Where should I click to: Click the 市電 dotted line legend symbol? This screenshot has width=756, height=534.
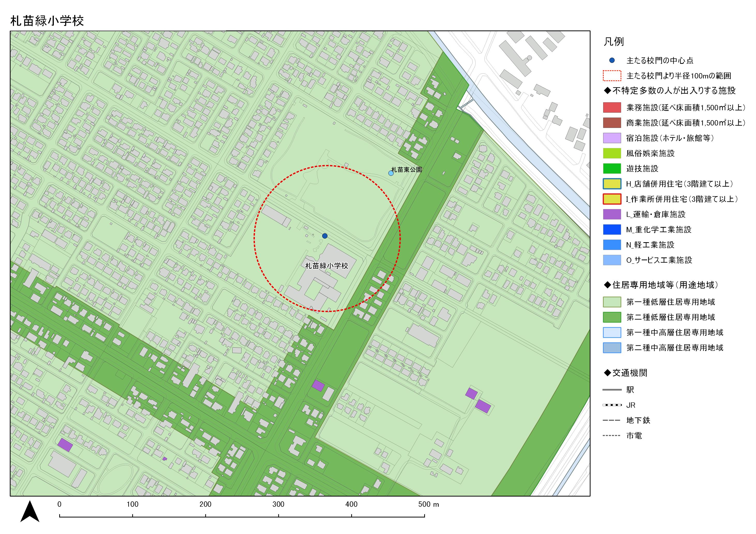click(x=612, y=436)
